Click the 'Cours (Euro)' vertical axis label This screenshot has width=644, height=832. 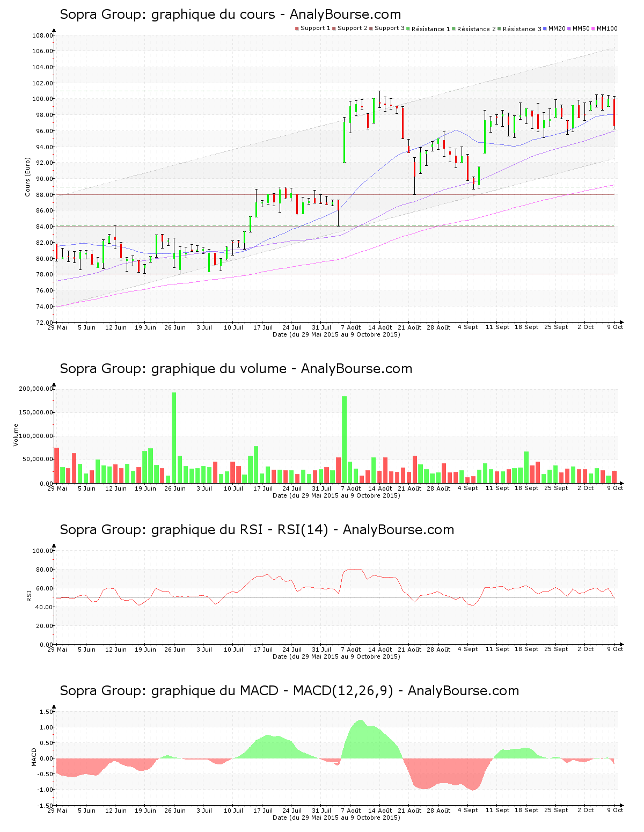[x=27, y=177]
